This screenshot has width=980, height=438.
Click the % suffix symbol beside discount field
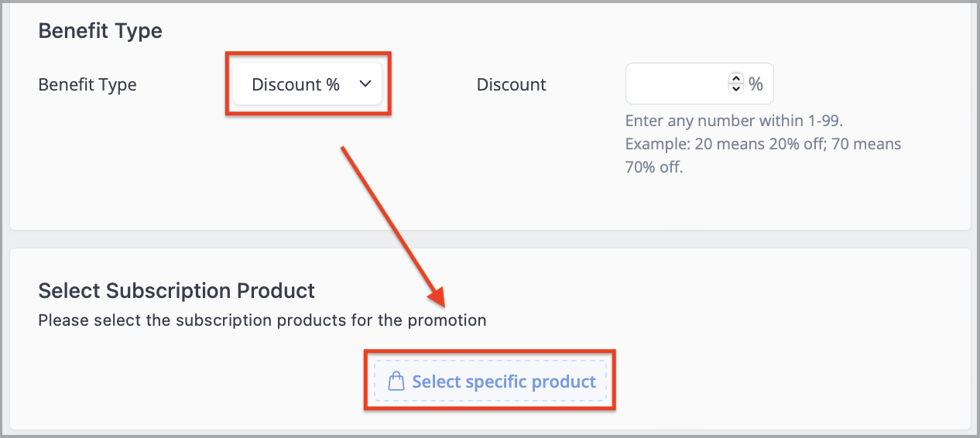click(756, 84)
